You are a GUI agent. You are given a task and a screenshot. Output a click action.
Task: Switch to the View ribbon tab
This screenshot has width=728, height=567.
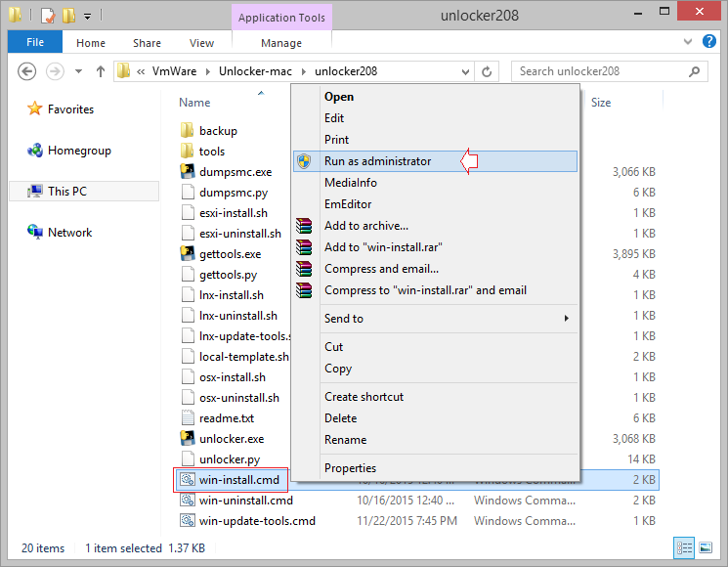tap(201, 43)
